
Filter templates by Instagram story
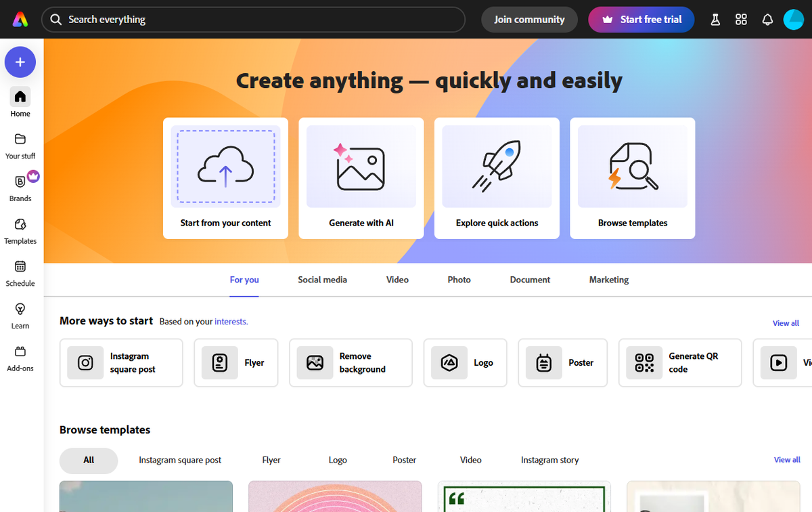(549, 461)
